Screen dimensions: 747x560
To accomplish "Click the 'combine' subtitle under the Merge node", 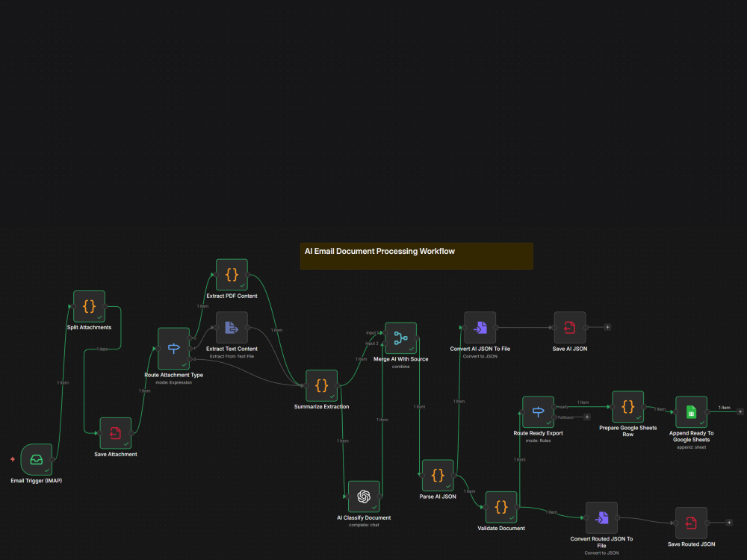I will 400,367.
